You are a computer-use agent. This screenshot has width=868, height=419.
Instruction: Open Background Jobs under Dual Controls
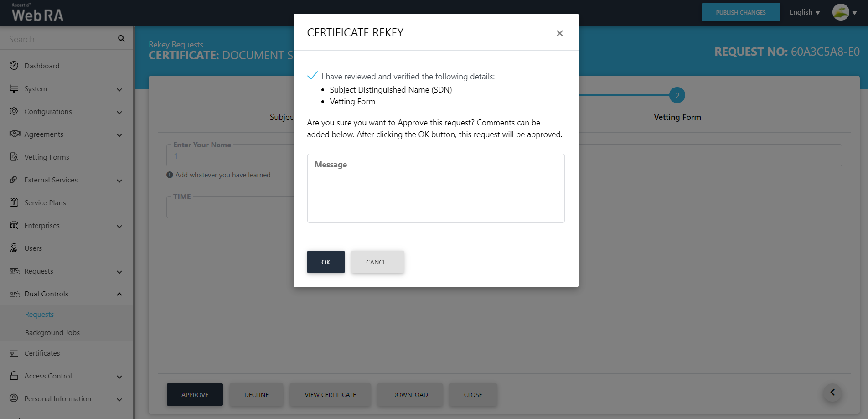52,333
